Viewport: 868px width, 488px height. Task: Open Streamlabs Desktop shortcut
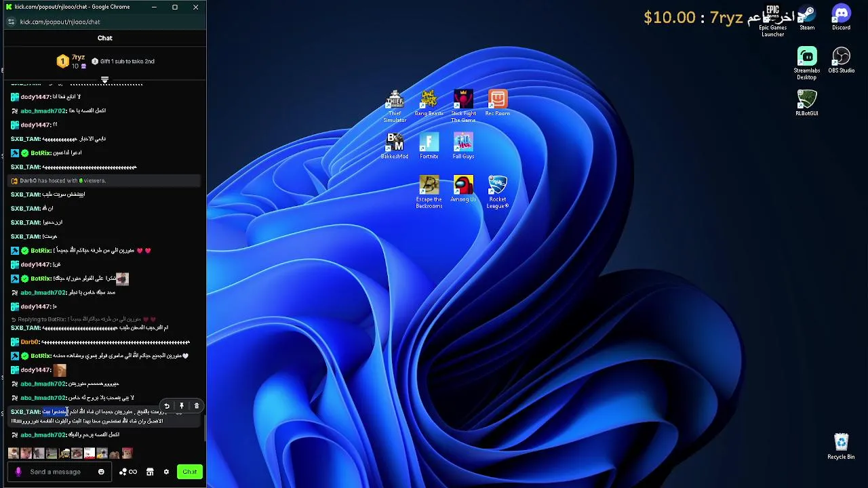click(806, 64)
